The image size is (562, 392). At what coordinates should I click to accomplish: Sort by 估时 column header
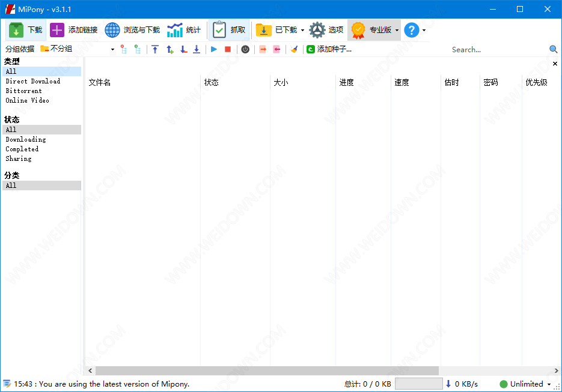coord(460,83)
